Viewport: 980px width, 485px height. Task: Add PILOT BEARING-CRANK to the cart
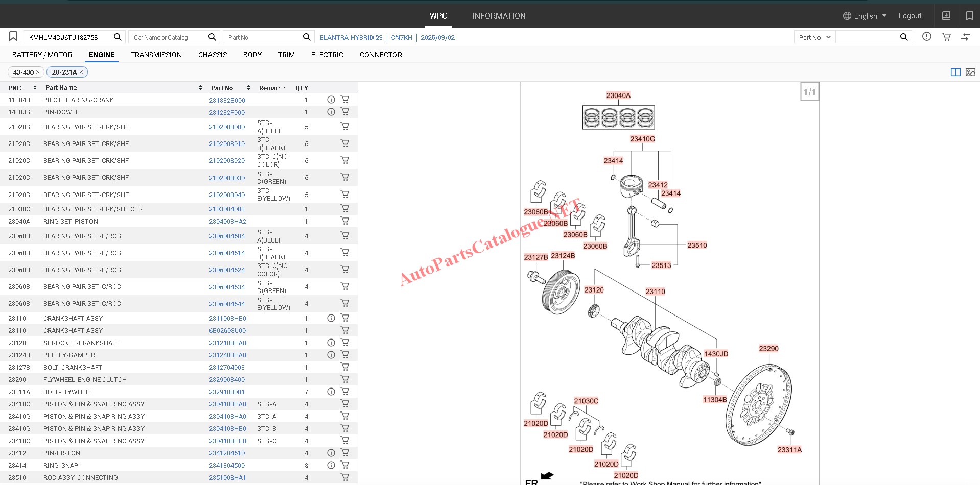click(345, 100)
